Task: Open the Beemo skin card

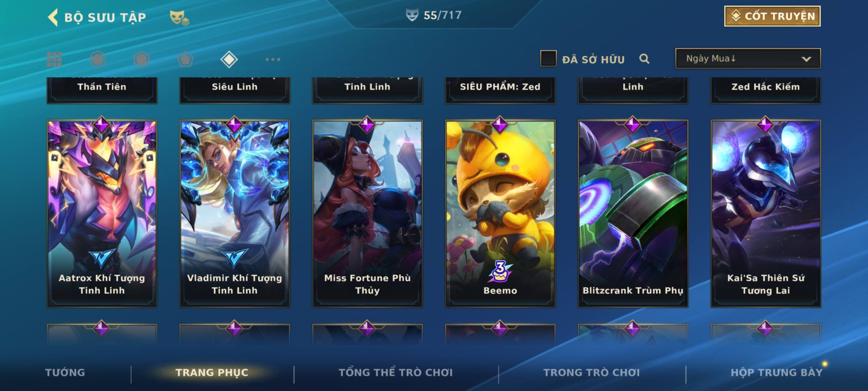Action: [x=500, y=214]
